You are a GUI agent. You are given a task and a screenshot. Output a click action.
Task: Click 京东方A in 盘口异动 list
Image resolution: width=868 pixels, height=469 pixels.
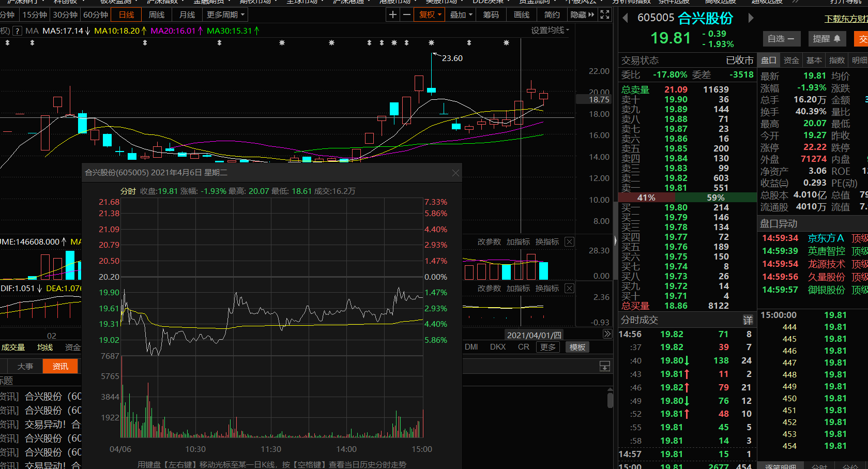(x=826, y=238)
